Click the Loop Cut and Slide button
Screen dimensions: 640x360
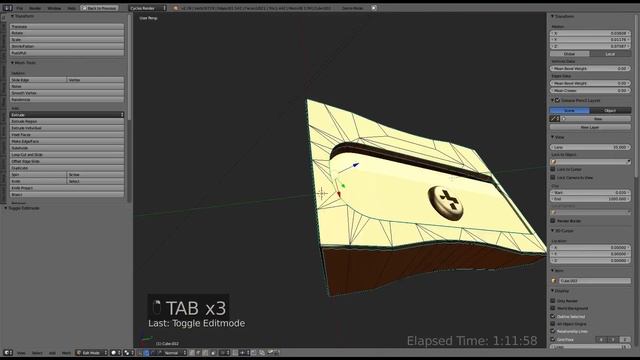click(x=67, y=155)
